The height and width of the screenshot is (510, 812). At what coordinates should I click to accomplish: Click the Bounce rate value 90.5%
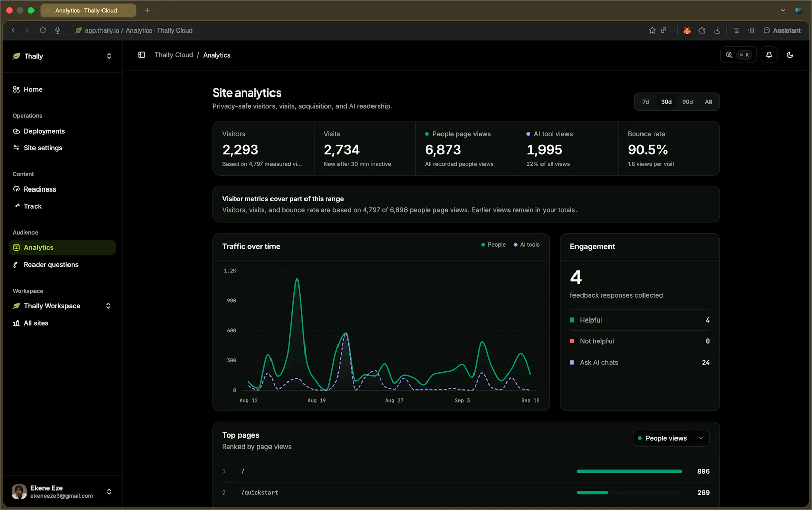[648, 150]
